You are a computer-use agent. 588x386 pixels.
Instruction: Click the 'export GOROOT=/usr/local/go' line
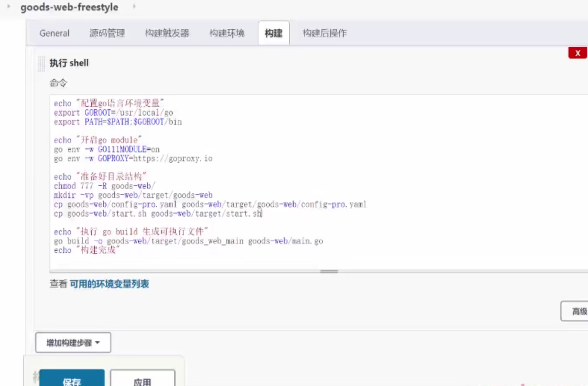(113, 113)
